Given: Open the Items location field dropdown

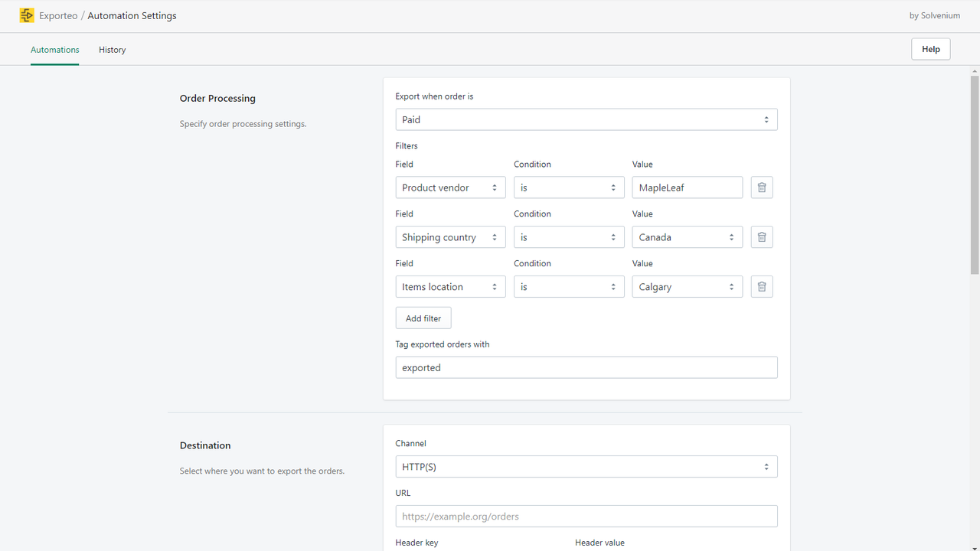Looking at the screenshot, I should tap(450, 287).
